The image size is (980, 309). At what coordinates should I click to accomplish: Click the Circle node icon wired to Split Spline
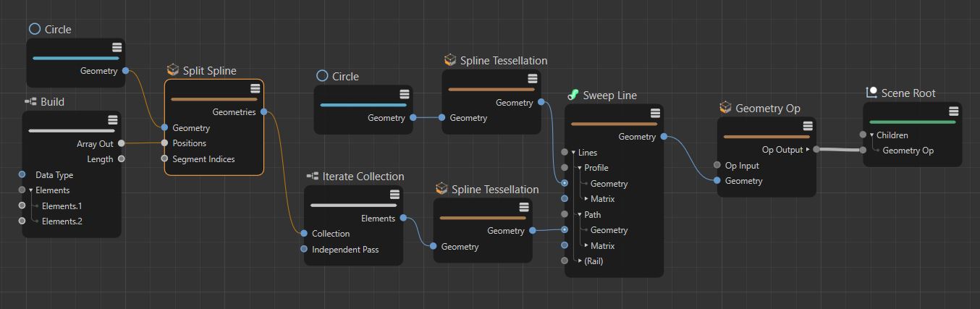click(x=35, y=29)
